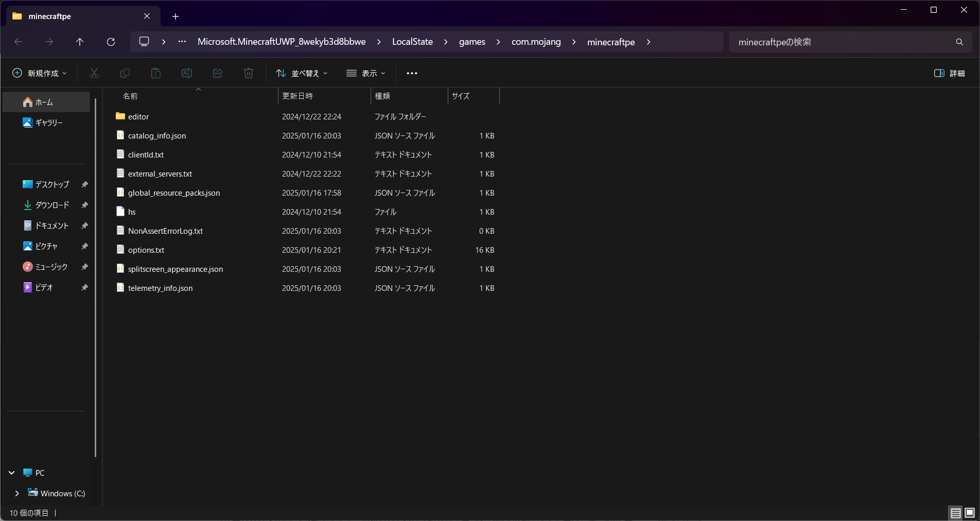The width and height of the screenshot is (980, 521).
Task: Select global_resource_packs.json file name
Action: pyautogui.click(x=174, y=193)
